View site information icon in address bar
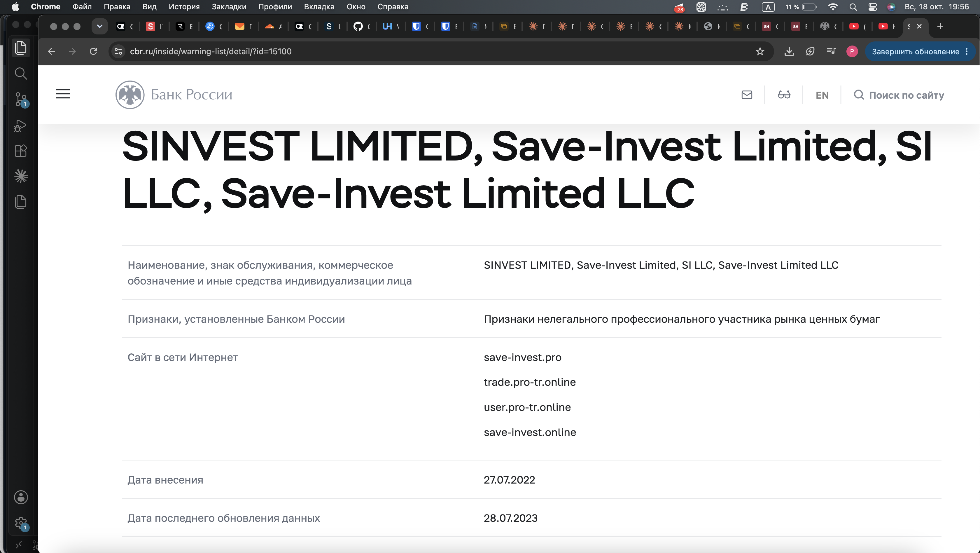 119,51
